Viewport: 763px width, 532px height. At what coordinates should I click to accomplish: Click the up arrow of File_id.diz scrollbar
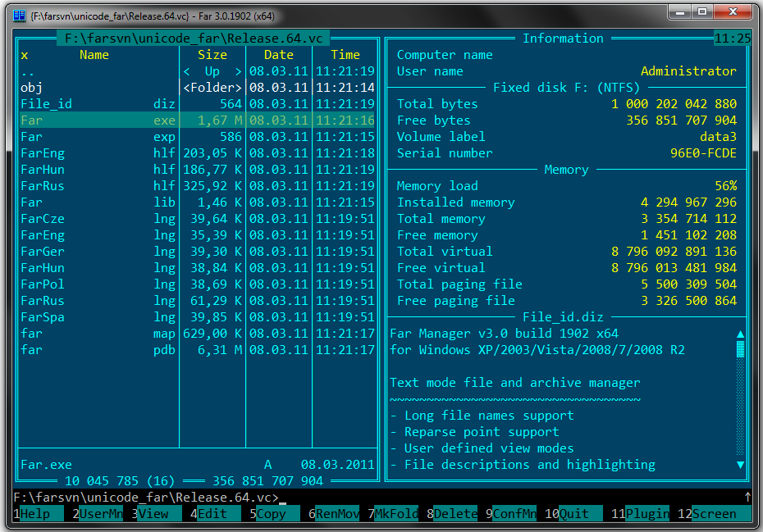(x=740, y=334)
